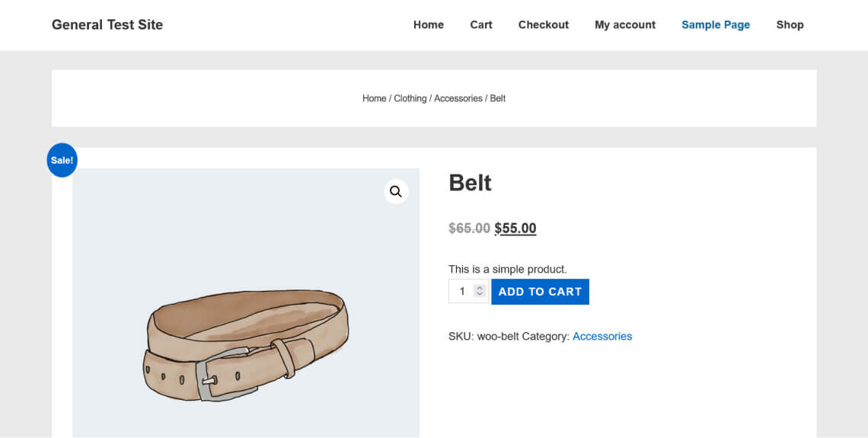Navigate to My account

coord(624,24)
